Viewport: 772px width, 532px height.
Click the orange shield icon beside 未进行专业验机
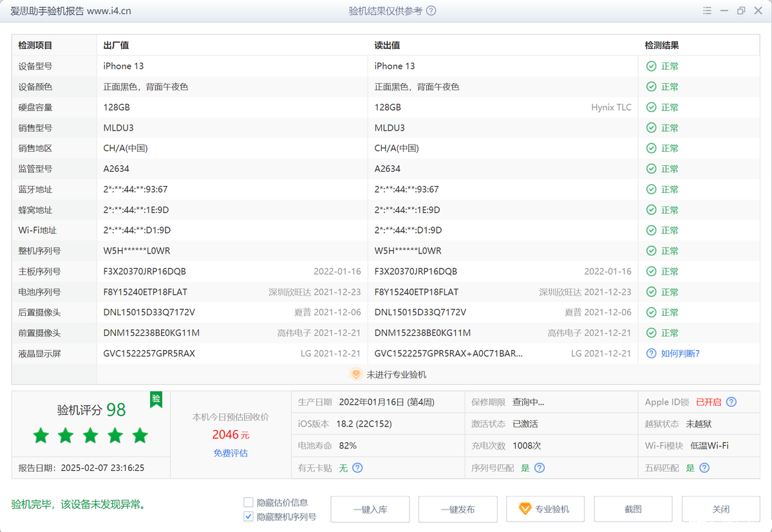(x=355, y=374)
